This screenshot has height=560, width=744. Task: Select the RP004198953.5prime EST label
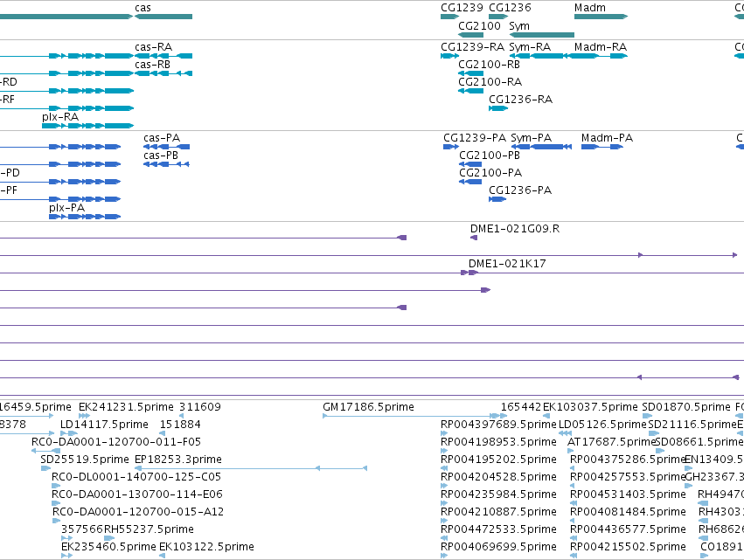pos(498,442)
